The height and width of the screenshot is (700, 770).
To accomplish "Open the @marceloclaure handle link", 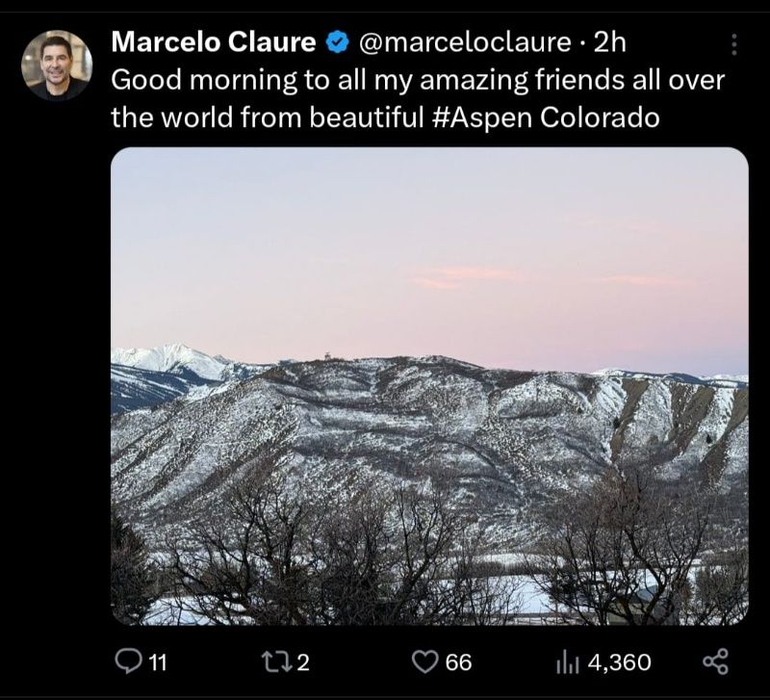I will click(x=465, y=42).
